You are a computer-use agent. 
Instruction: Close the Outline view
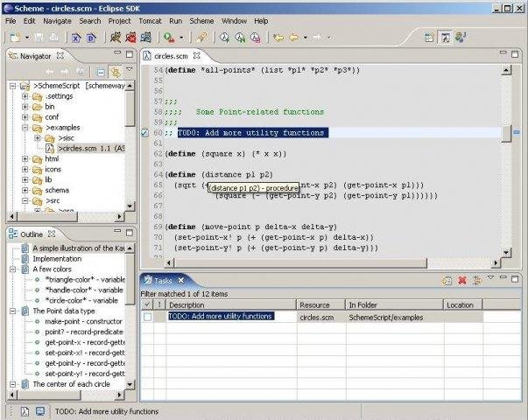(52, 234)
